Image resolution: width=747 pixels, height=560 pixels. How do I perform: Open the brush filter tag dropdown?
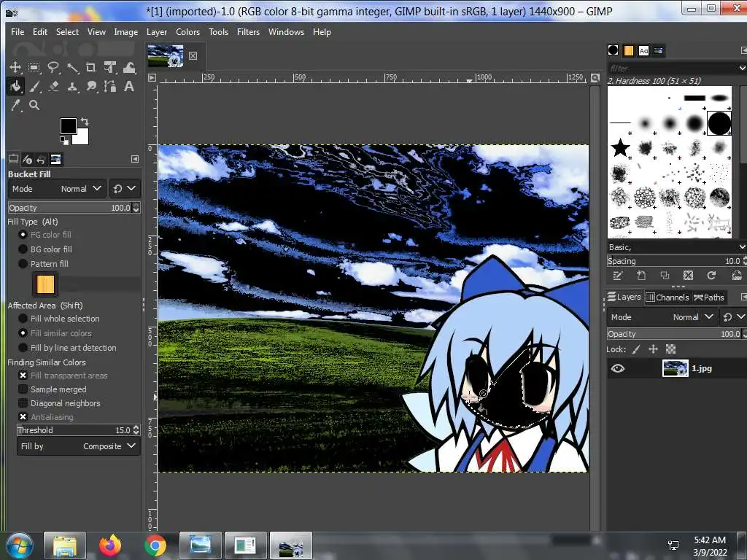(742, 68)
